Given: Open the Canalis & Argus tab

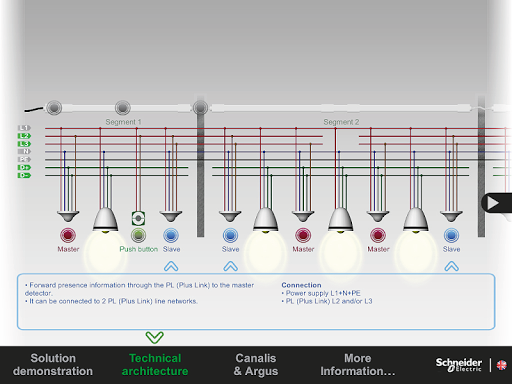Looking at the screenshot, I should coord(256,365).
